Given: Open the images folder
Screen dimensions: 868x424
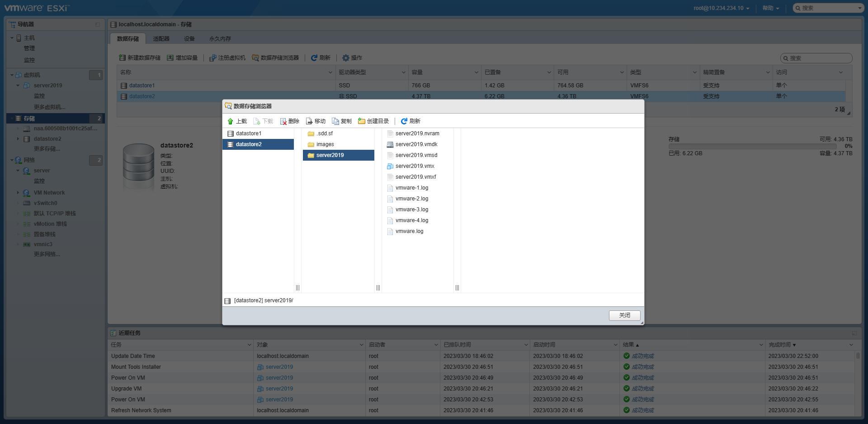Looking at the screenshot, I should coord(325,144).
